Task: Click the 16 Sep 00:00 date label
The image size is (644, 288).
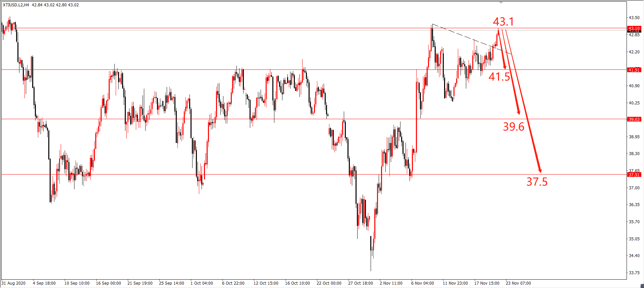Action: tap(108, 283)
